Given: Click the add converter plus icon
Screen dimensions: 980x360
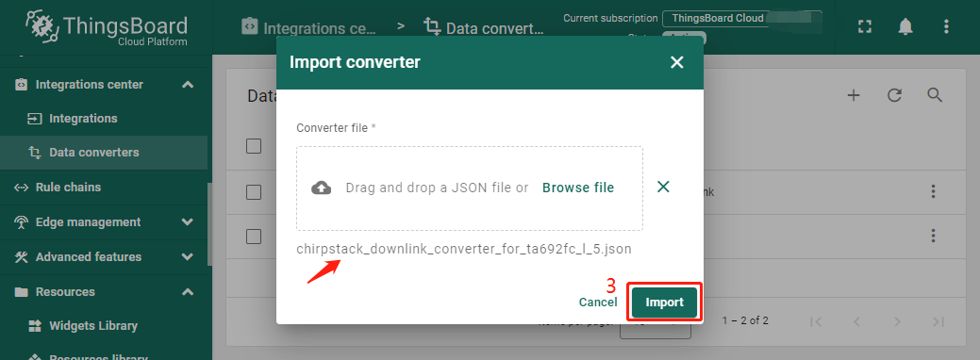Looking at the screenshot, I should coord(854,95).
